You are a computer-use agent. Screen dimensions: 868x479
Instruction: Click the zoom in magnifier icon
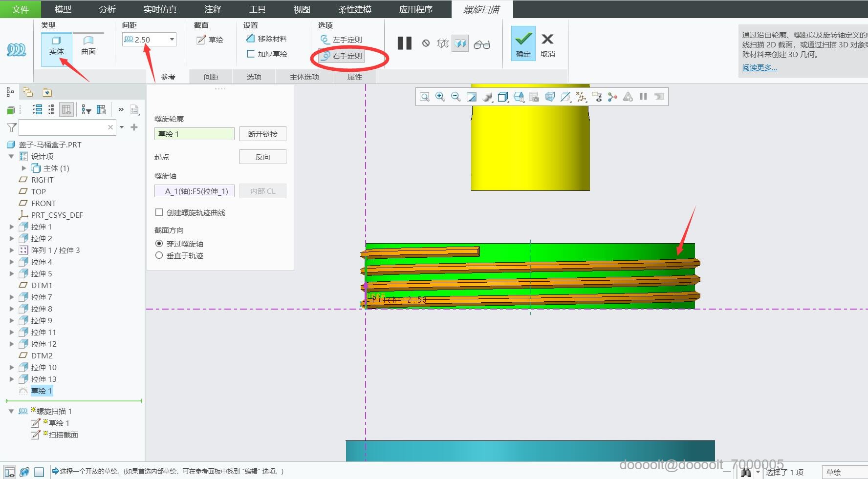440,97
